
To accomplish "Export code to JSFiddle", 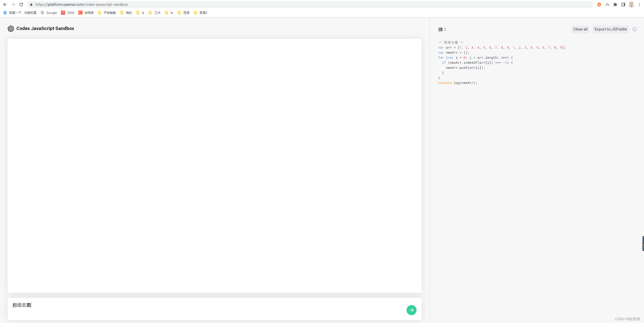I will pos(610,29).
